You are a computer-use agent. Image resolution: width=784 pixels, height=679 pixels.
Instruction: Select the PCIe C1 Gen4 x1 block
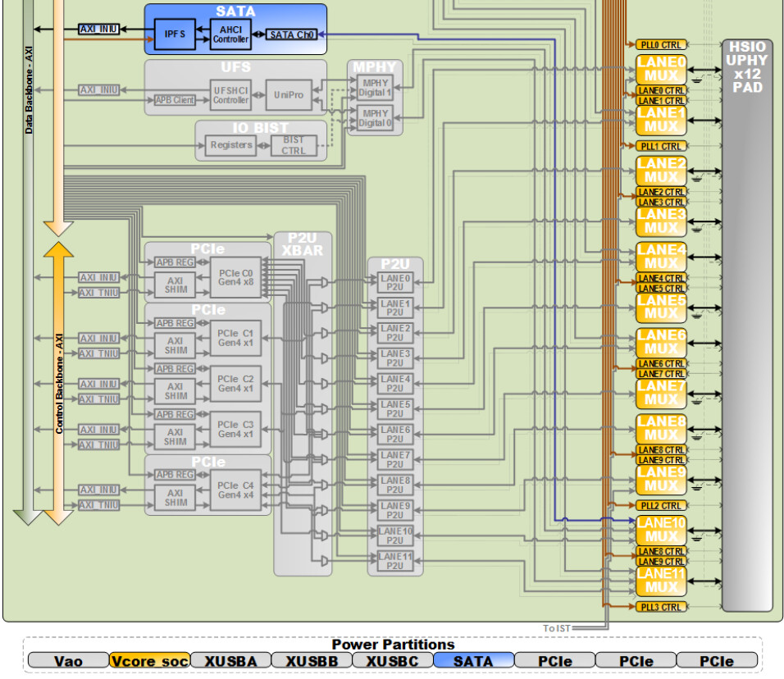point(235,338)
